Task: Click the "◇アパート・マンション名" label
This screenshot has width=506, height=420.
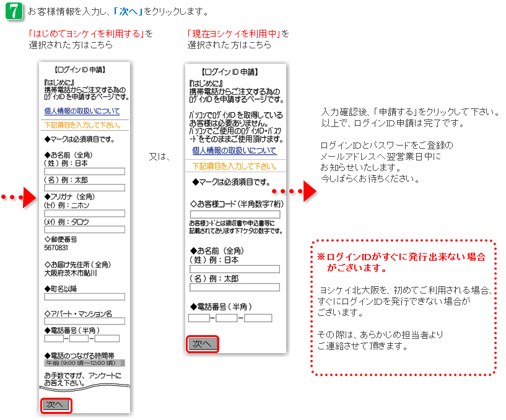Action: pos(78,313)
